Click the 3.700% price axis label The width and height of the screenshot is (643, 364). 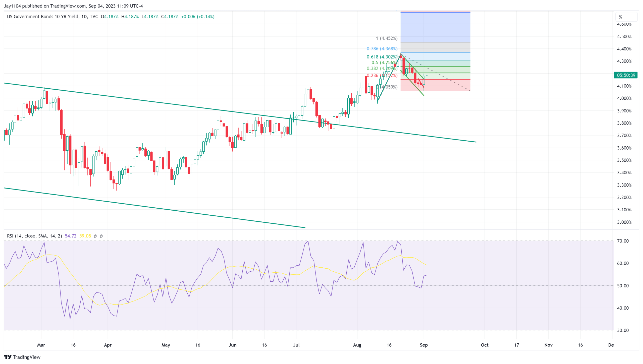click(624, 135)
